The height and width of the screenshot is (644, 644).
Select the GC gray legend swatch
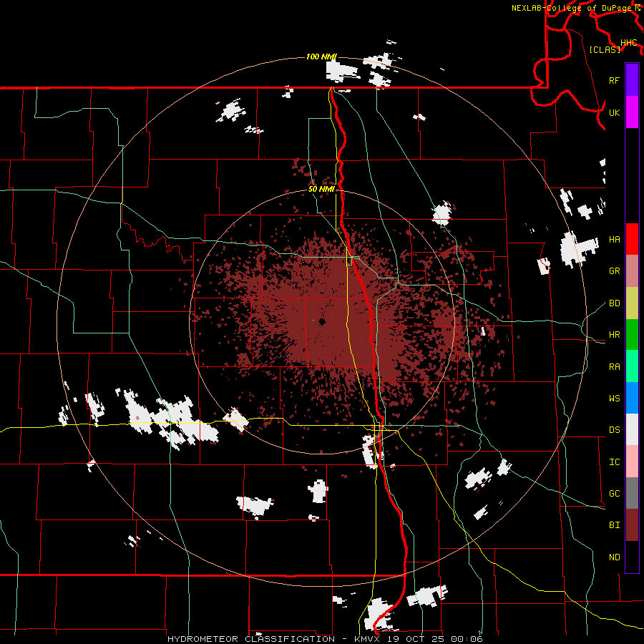pos(632,493)
